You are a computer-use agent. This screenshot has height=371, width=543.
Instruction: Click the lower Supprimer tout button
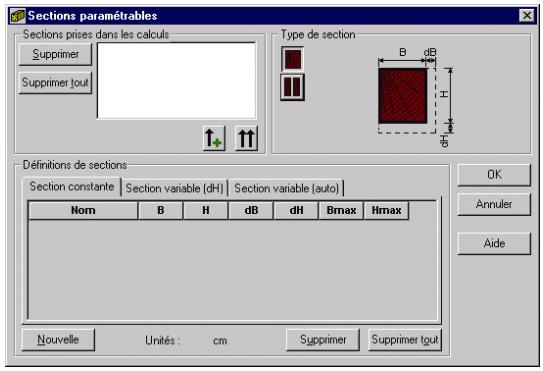coord(405,339)
